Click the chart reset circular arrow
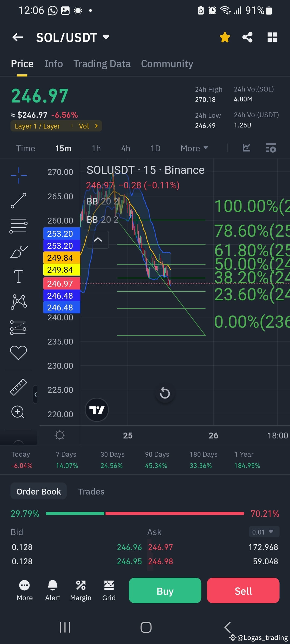Image resolution: width=290 pixels, height=644 pixels. [165, 393]
